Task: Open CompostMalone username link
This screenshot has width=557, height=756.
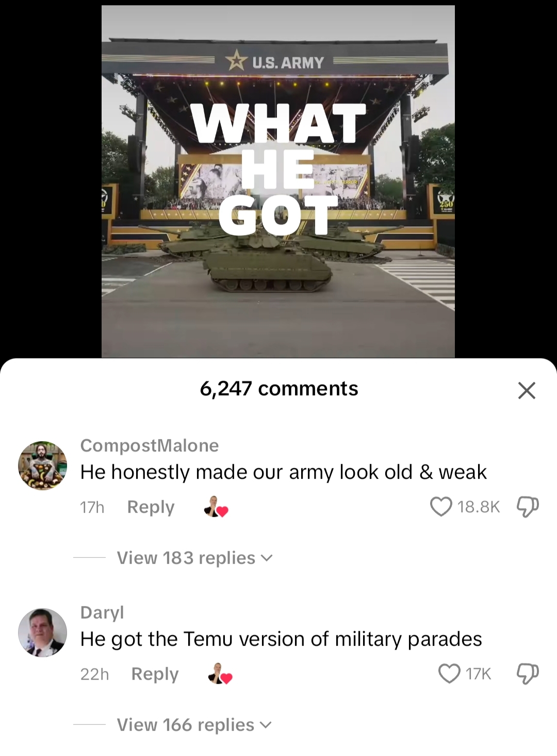Action: [150, 445]
